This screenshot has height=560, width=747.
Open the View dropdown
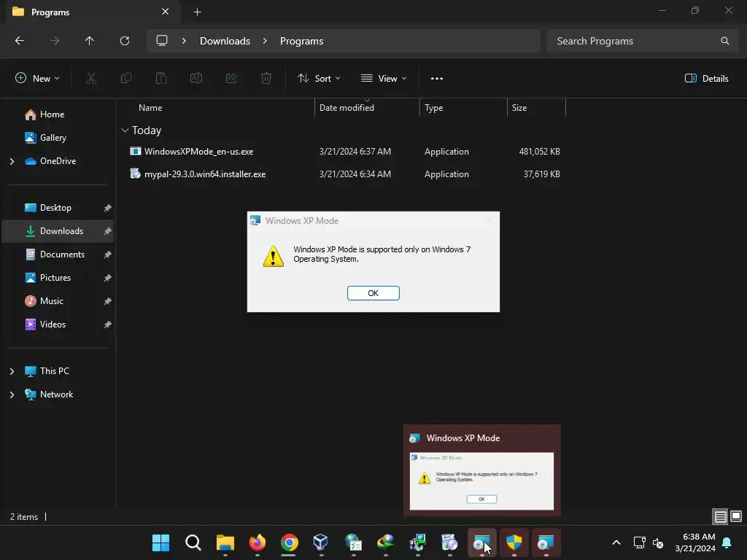click(x=384, y=79)
